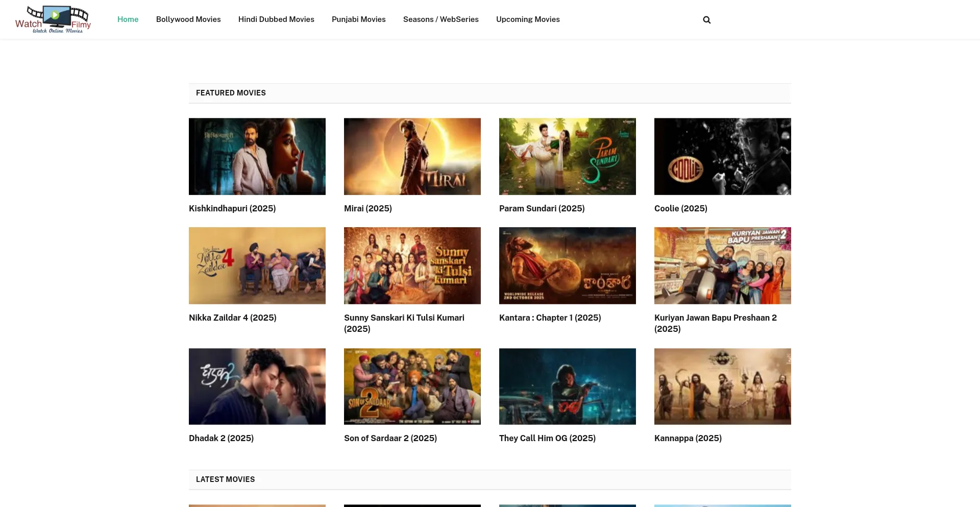980x507 pixels.
Task: Select the Mirai poster thumbnail
Action: tap(412, 156)
